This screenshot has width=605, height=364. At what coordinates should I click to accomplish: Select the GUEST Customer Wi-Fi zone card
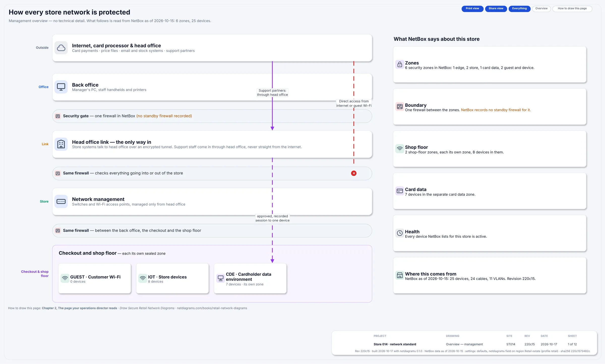pyautogui.click(x=95, y=278)
